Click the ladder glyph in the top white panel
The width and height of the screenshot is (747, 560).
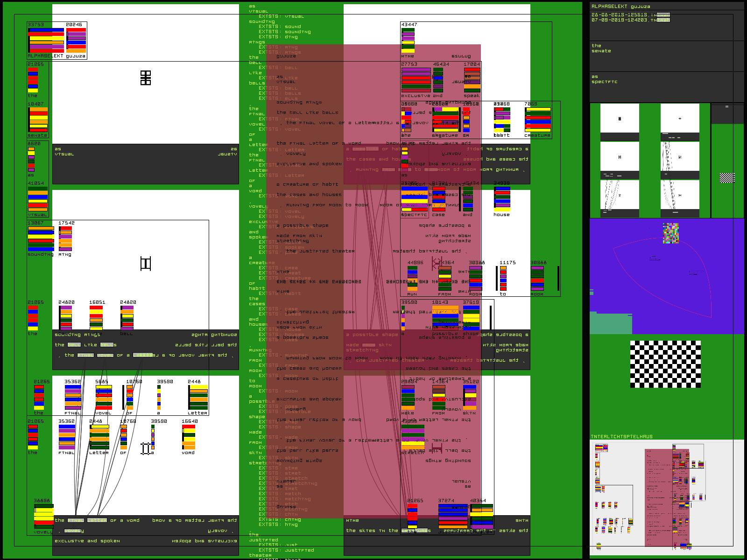pos(146,78)
